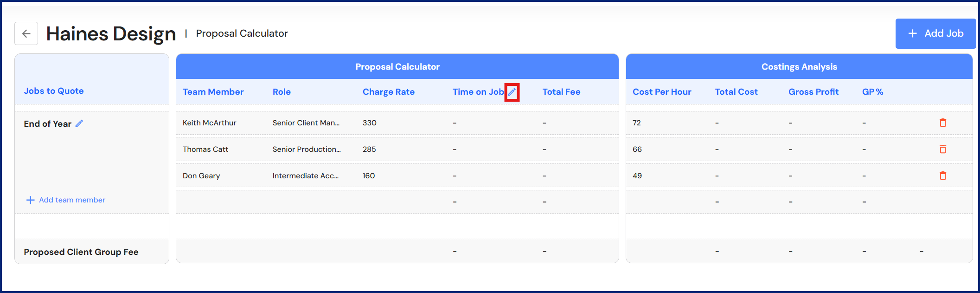The image size is (980, 293).
Task: Remove Don Geary with trash icon
Action: (x=943, y=176)
